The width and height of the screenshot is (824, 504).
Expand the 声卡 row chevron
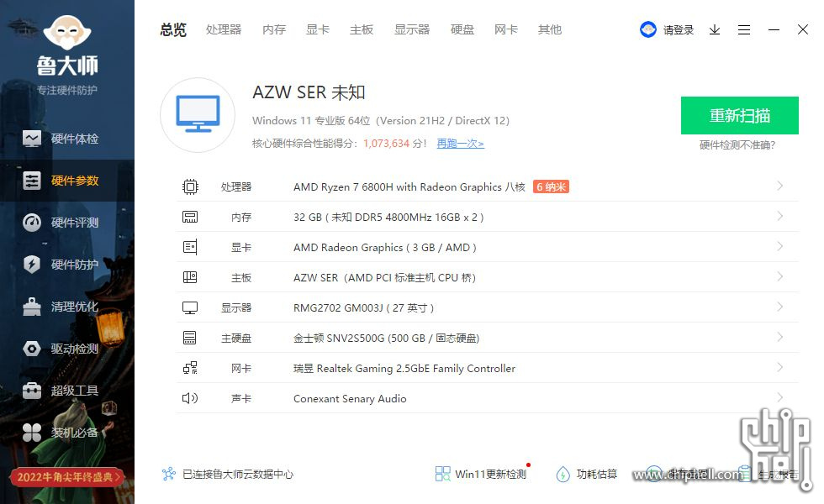pos(780,396)
